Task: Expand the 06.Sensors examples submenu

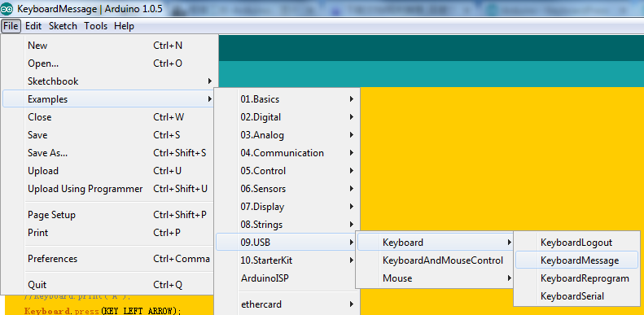Action: 287,189
